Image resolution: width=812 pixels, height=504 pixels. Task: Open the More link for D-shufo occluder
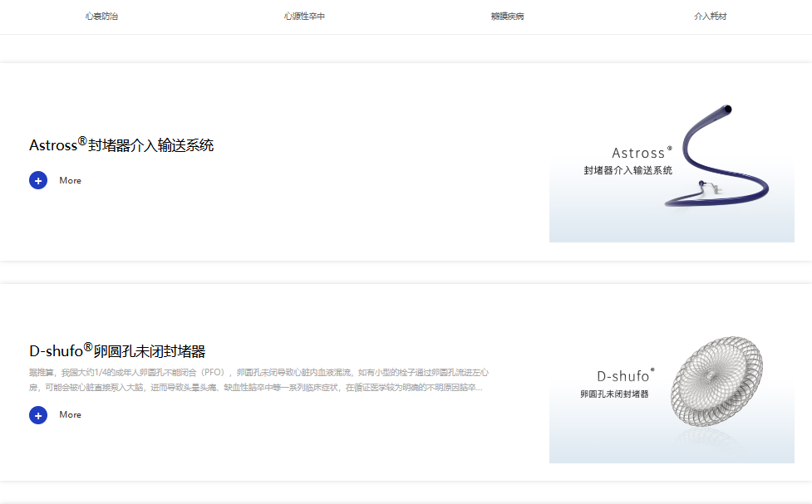coord(70,415)
